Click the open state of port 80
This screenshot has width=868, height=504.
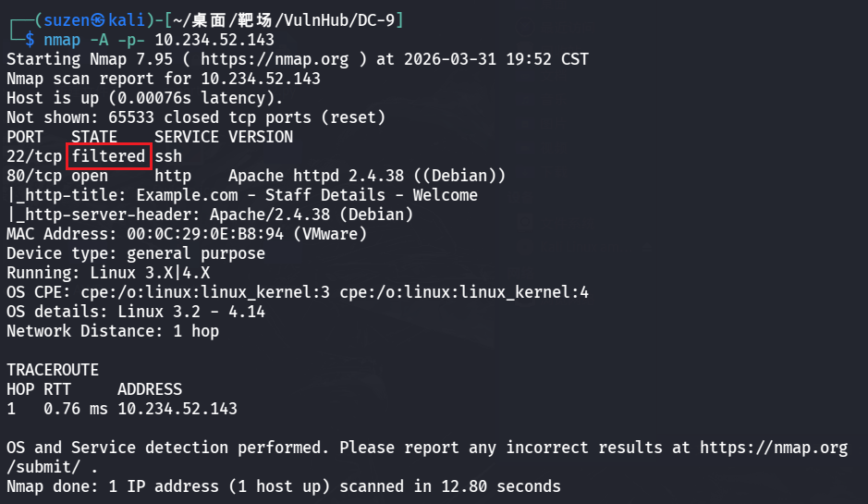(x=90, y=176)
